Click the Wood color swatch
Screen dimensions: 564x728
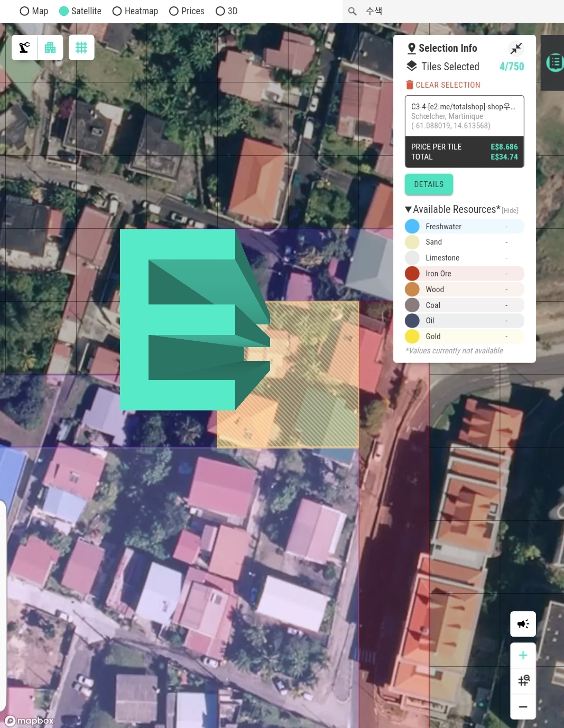[x=412, y=290]
